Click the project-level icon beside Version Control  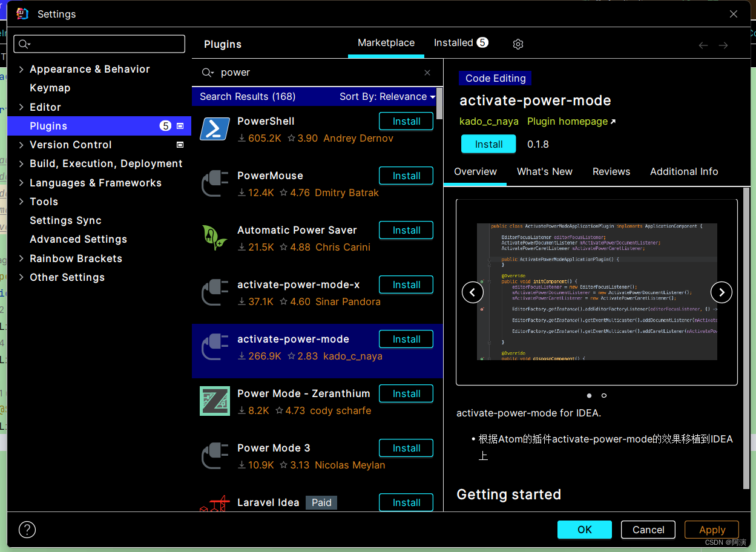tap(180, 145)
